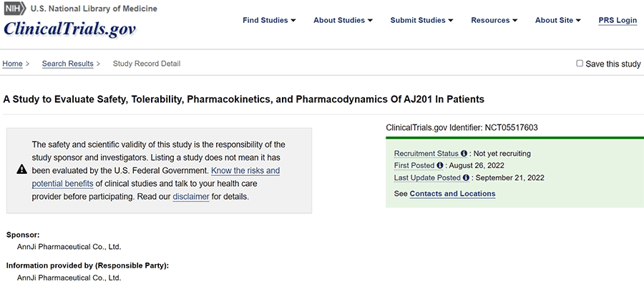Open the About Studies dropdown menu
This screenshot has width=644, height=289.
(x=343, y=20)
